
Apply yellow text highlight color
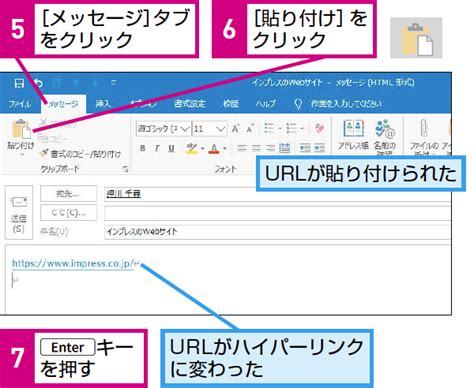click(192, 148)
